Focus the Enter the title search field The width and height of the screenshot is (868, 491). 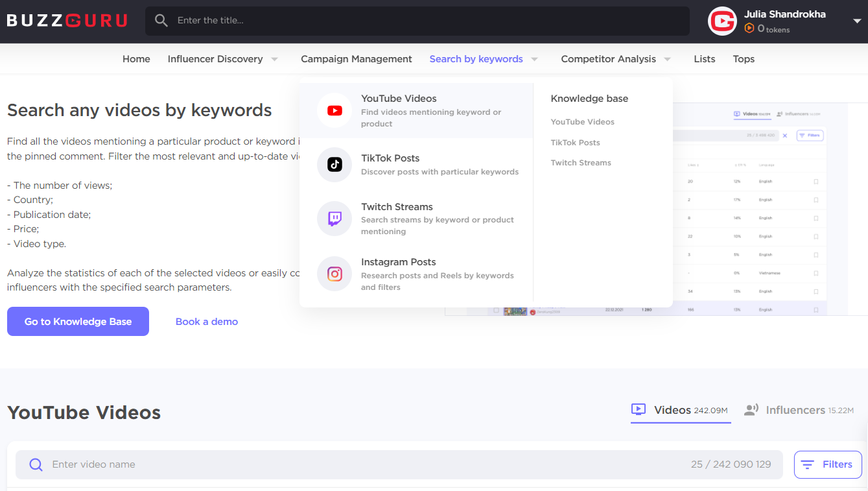pyautogui.click(x=417, y=21)
